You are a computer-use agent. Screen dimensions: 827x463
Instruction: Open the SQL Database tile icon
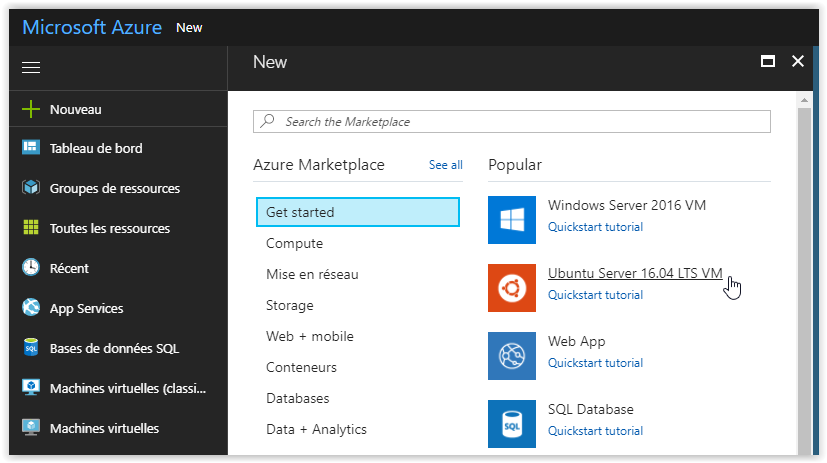click(x=512, y=424)
